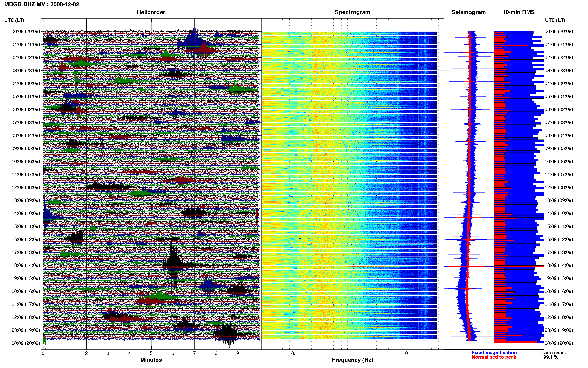Click minute tick label '0' on helicorder
Screen dimensions: 588x368
(43, 353)
